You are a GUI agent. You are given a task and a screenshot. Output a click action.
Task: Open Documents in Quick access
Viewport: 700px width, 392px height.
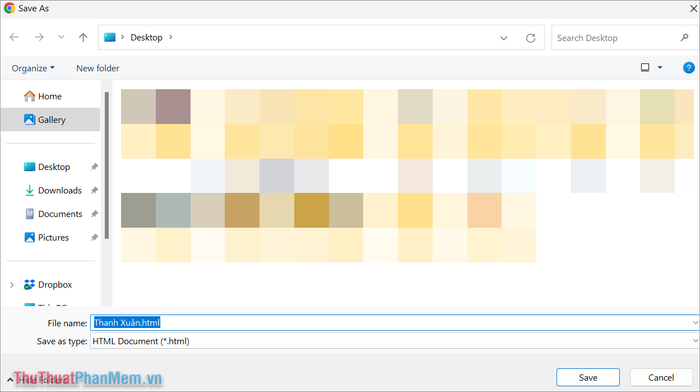[60, 214]
